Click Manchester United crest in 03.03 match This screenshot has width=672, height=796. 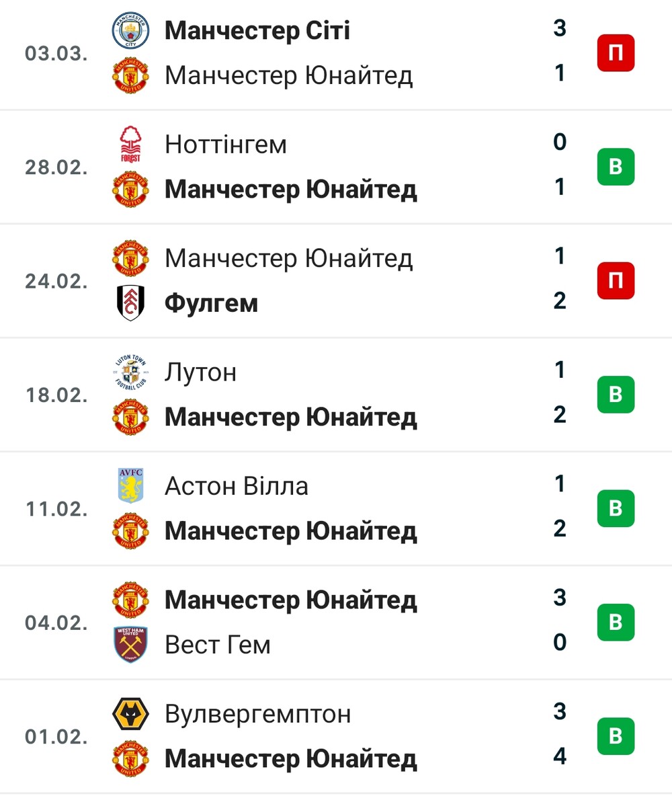point(130,75)
